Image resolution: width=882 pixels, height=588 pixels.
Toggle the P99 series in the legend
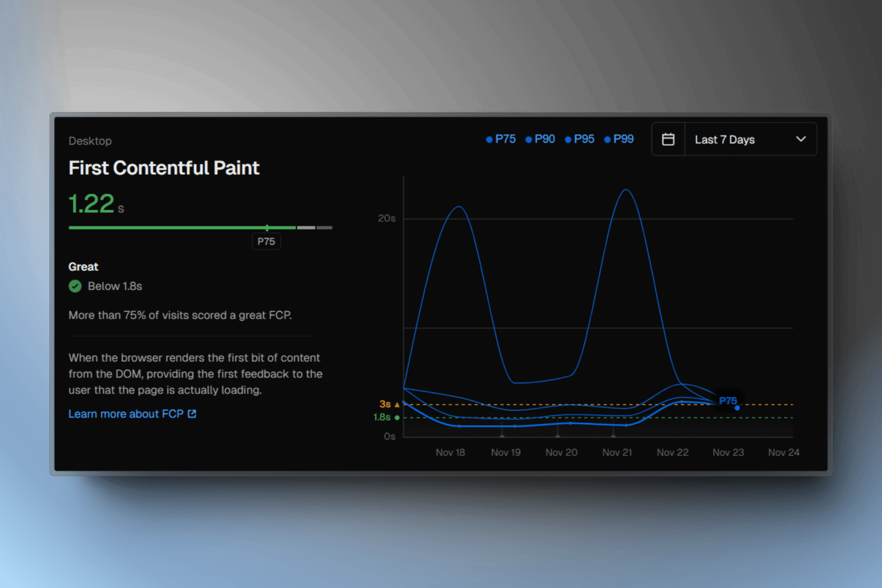pyautogui.click(x=619, y=139)
